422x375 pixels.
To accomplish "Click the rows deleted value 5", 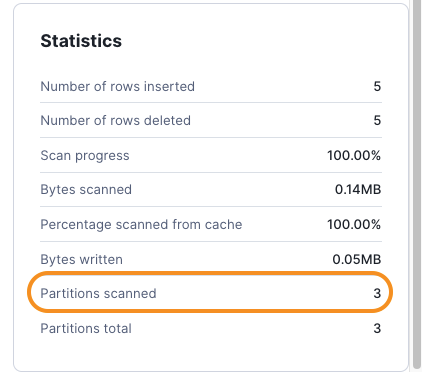I will coord(377,120).
